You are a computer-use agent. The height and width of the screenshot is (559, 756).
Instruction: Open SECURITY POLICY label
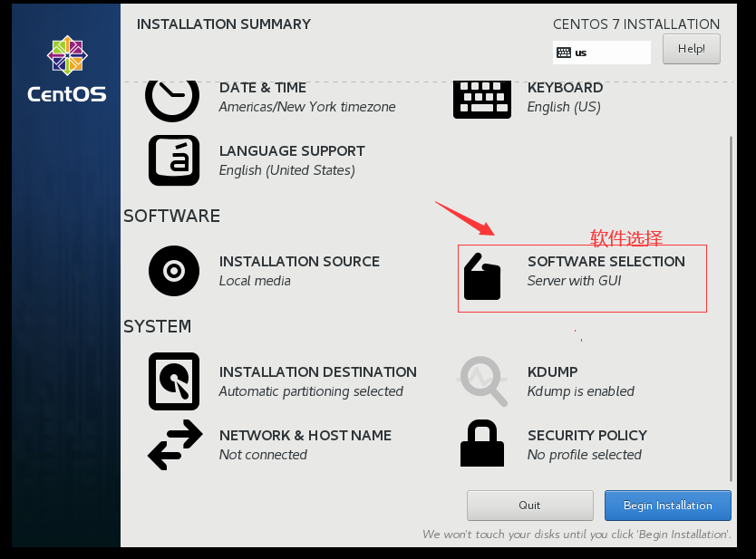coord(587,435)
